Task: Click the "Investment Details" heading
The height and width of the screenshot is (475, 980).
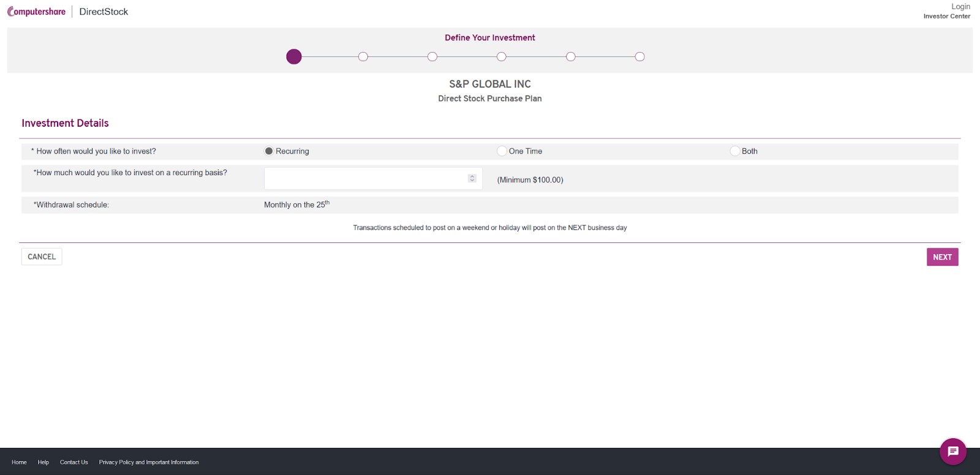Action: (65, 123)
